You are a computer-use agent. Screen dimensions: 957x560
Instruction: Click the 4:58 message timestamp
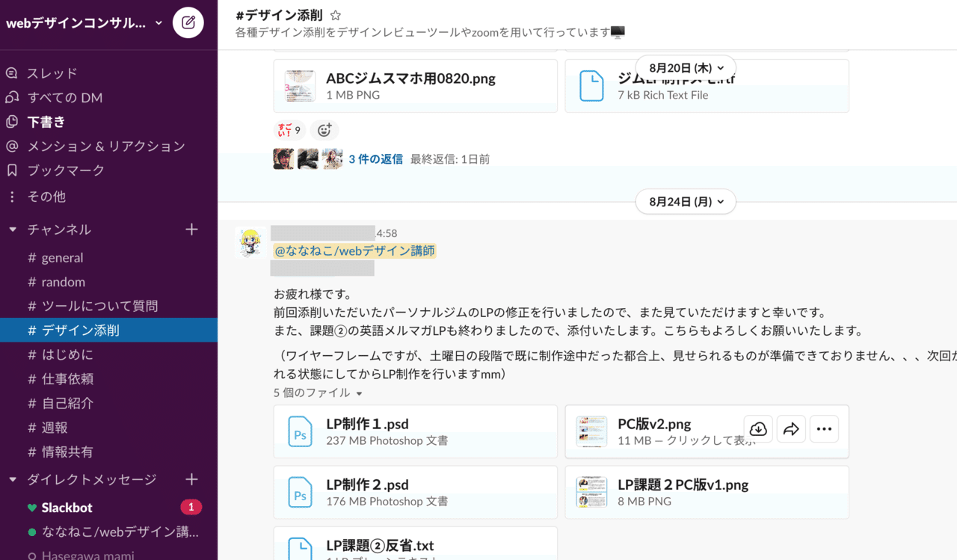387,233
